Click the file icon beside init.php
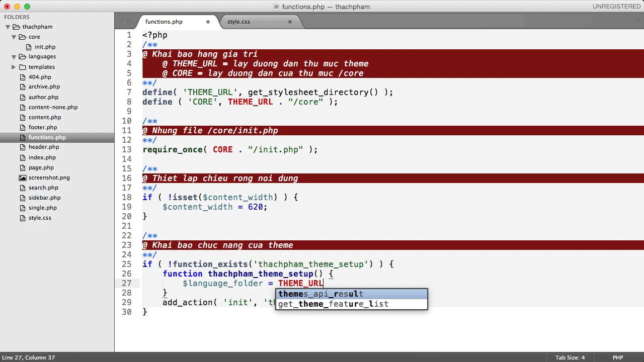Screen dimensions: 644x362 [29, 47]
